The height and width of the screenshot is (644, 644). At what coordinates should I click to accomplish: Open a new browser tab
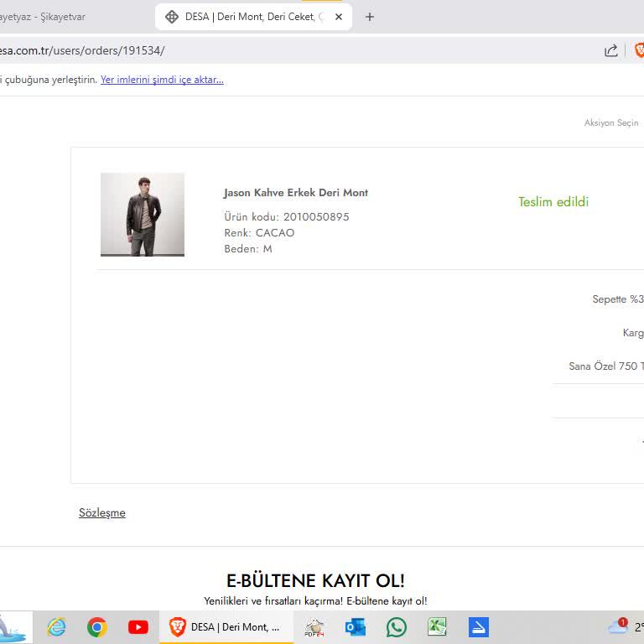point(370,17)
